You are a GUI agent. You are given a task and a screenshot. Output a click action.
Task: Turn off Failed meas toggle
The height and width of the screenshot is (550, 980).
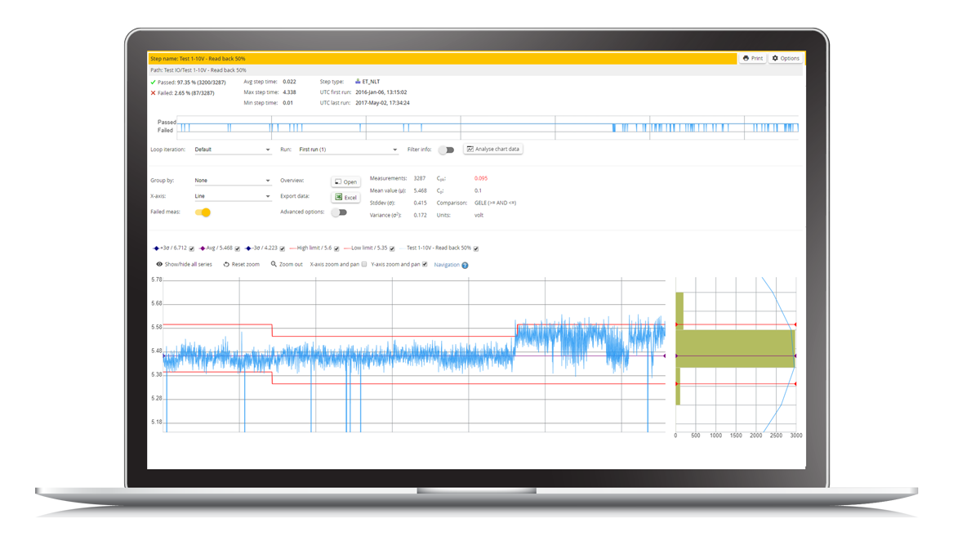pyautogui.click(x=203, y=212)
